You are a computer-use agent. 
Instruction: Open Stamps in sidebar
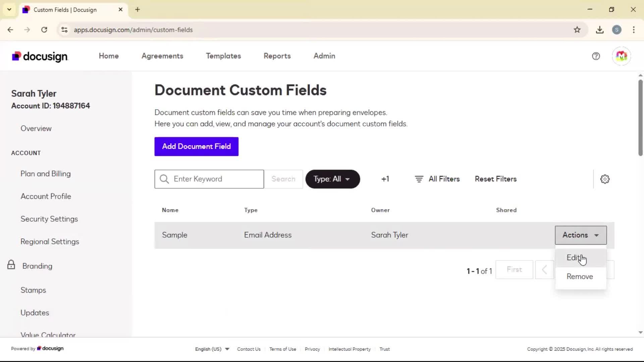coord(33,290)
